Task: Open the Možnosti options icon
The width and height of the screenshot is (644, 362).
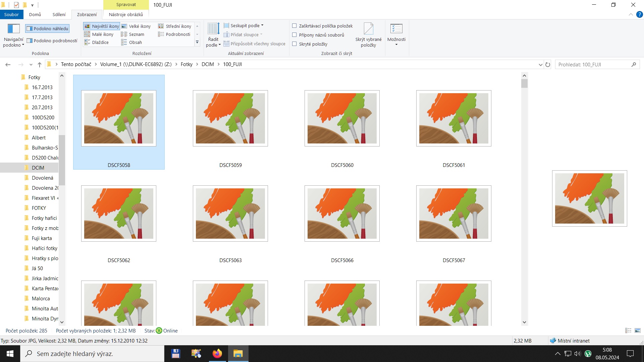Action: click(396, 29)
